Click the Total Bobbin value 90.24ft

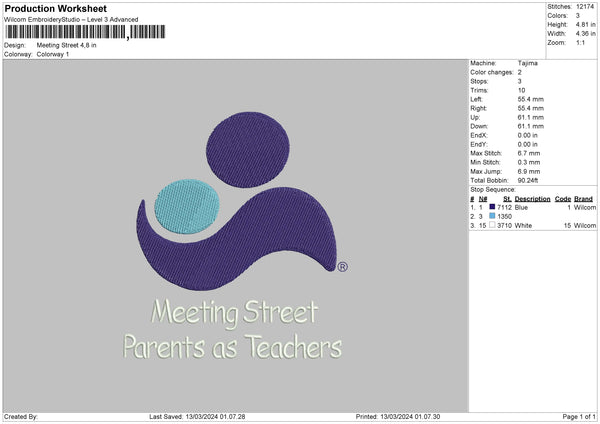[528, 180]
